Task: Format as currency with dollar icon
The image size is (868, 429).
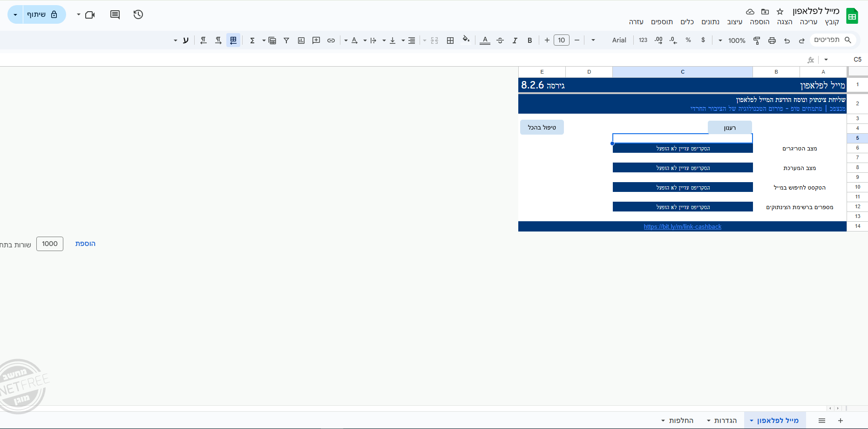Action: click(703, 40)
